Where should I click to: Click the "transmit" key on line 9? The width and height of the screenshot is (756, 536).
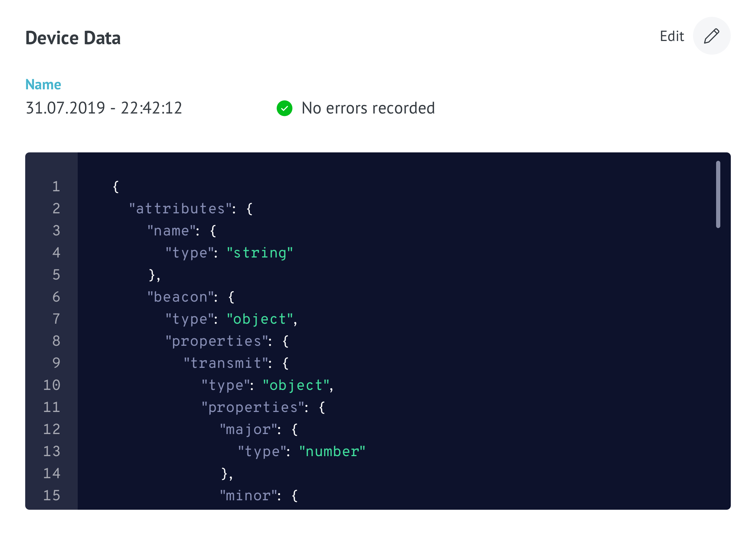[x=226, y=363]
